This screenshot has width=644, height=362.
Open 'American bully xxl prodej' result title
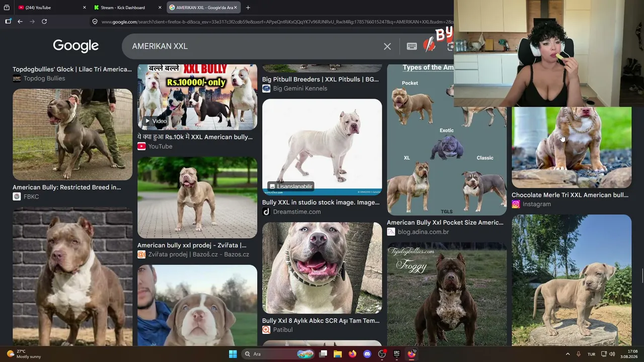pos(192,245)
